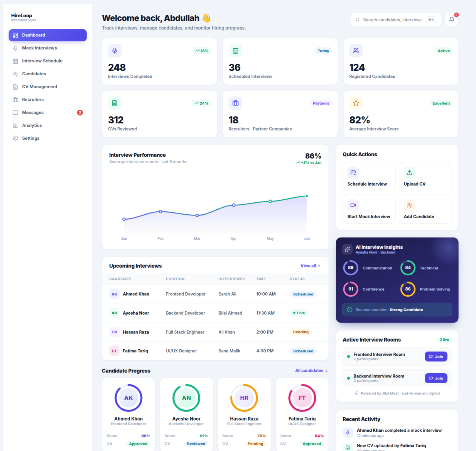476x451 pixels.
Task: Click the Add Candidate quick action
Action: click(x=425, y=209)
